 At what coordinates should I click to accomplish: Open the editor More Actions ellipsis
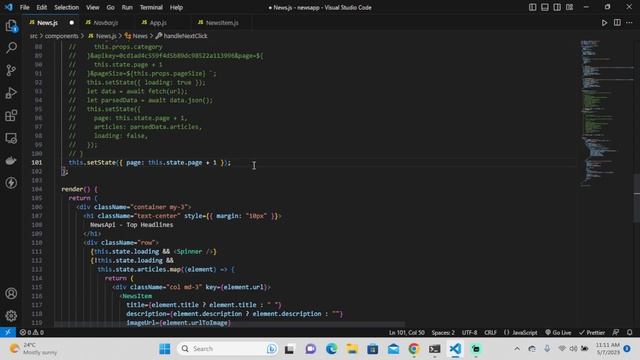(x=629, y=23)
